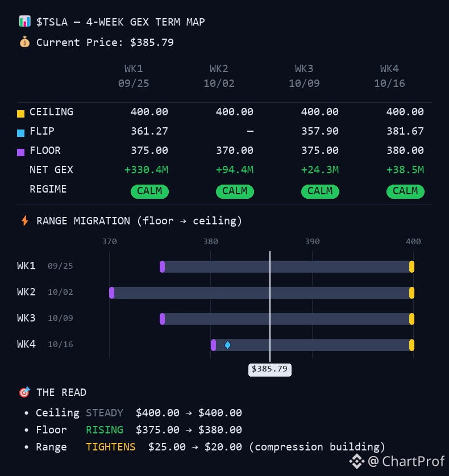Select the purple FLOOR legend swatch
449x476 pixels.
click(x=20, y=152)
